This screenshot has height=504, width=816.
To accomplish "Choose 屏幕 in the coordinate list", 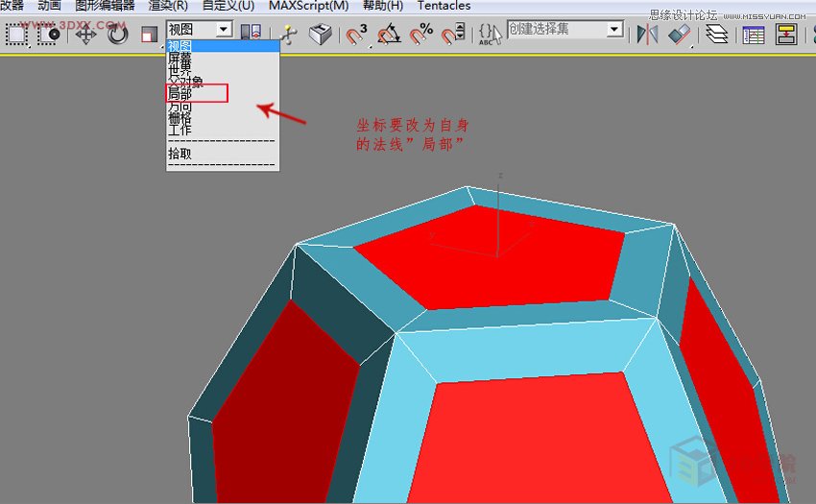I will tap(222, 58).
